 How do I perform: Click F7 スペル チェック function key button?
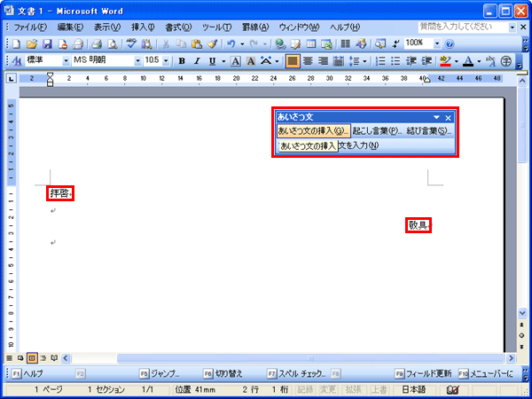[x=298, y=374]
